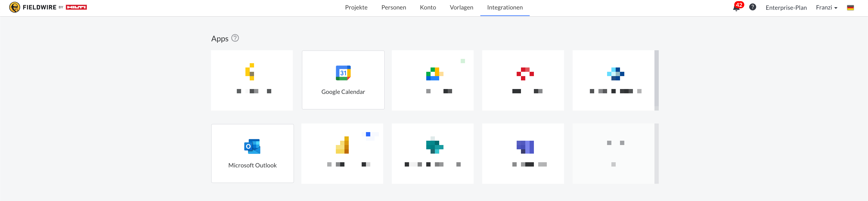Click the Enterprise-Plan link
Image resolution: width=868 pixels, height=201 pixels.
(786, 8)
